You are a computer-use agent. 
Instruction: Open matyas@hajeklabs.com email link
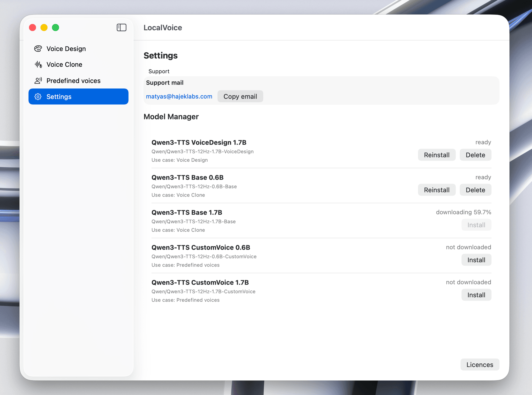pos(179,96)
